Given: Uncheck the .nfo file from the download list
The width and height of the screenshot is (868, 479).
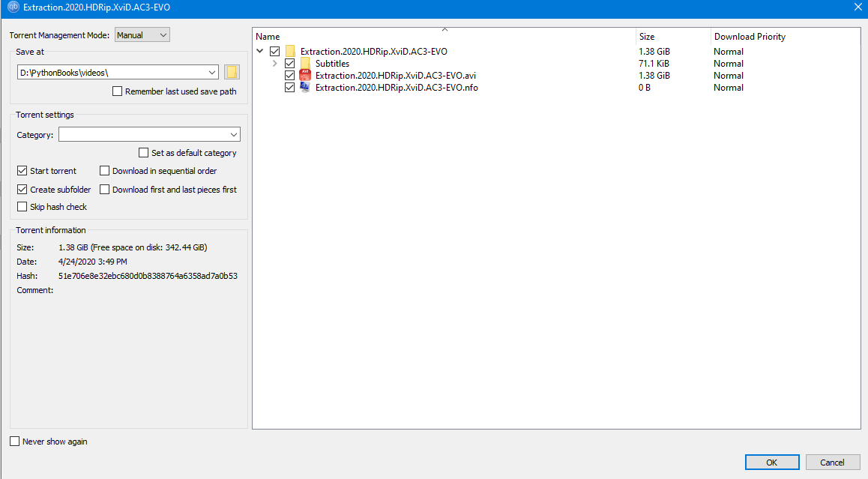Looking at the screenshot, I should pyautogui.click(x=289, y=87).
